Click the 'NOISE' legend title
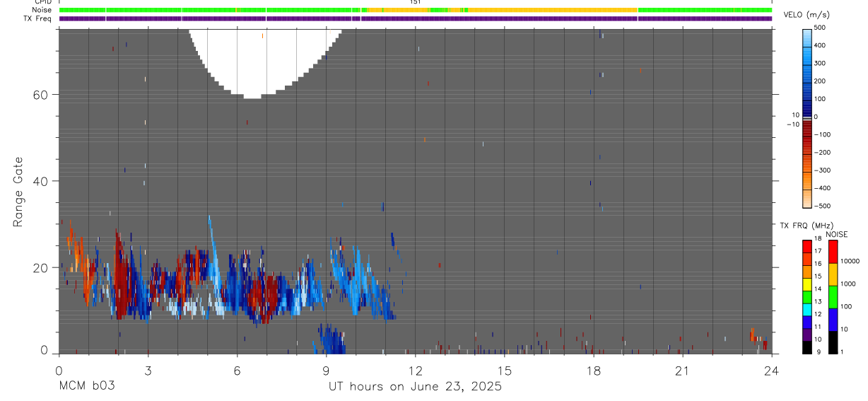The width and height of the screenshot is (868, 401). (837, 235)
